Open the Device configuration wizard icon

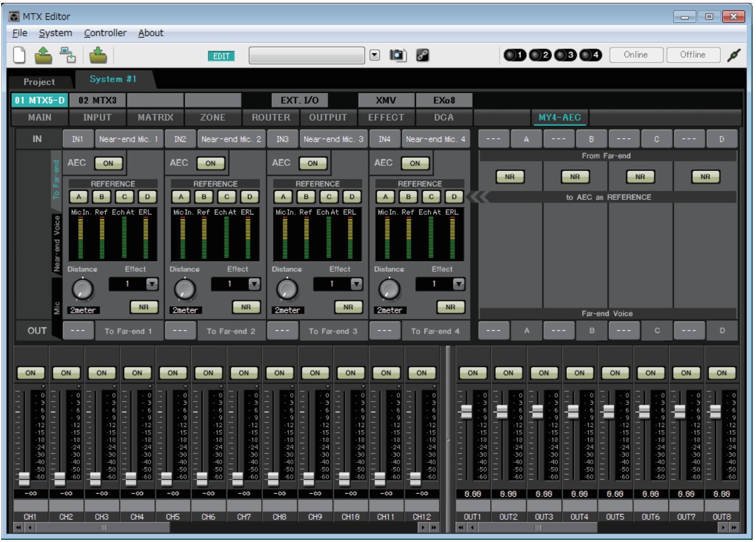click(x=68, y=55)
